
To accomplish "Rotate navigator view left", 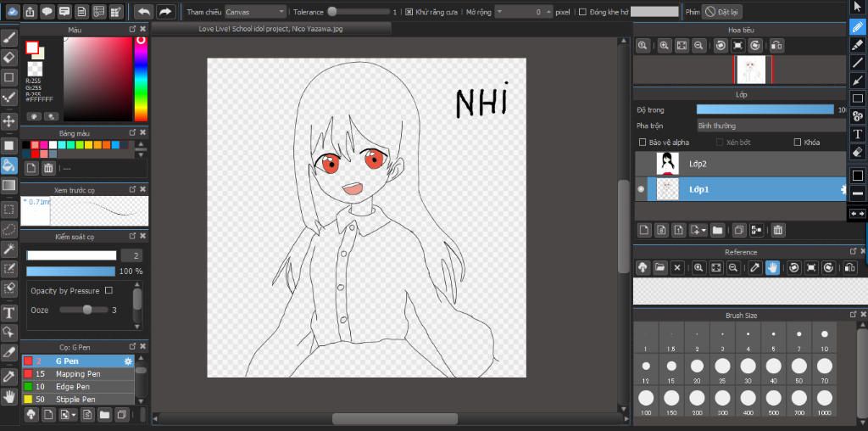I will click(721, 47).
